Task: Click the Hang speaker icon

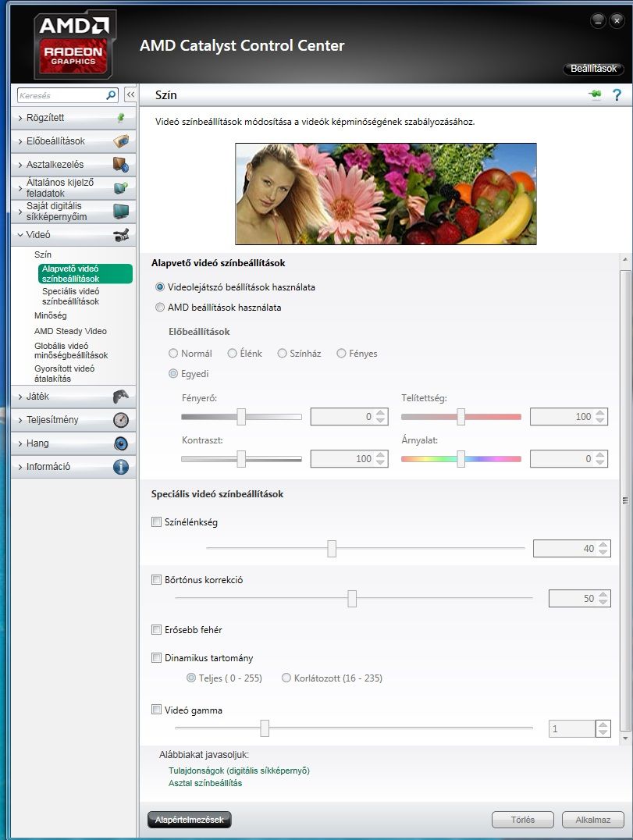Action: [121, 443]
